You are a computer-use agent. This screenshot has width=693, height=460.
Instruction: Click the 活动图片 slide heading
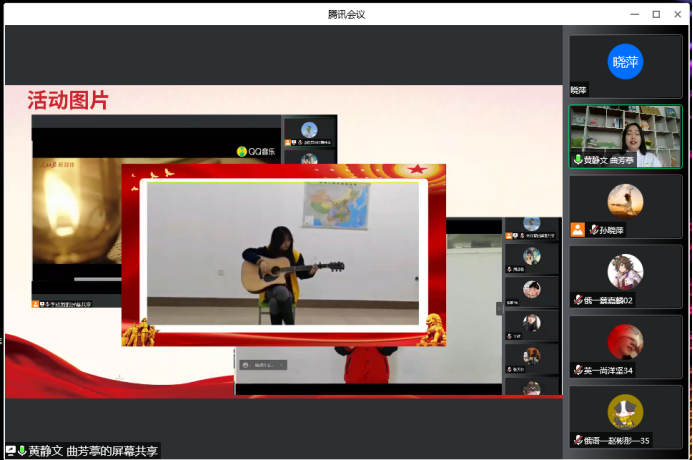[68, 100]
